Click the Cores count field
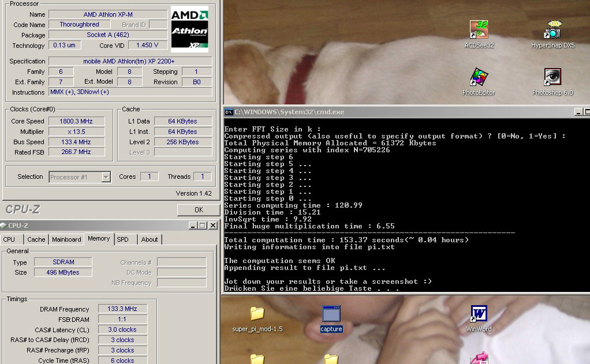The width and height of the screenshot is (590, 364). coord(150,177)
